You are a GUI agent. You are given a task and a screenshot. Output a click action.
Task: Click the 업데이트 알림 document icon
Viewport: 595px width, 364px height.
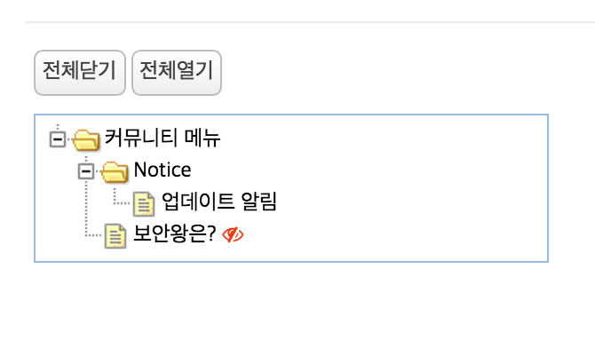(x=144, y=203)
